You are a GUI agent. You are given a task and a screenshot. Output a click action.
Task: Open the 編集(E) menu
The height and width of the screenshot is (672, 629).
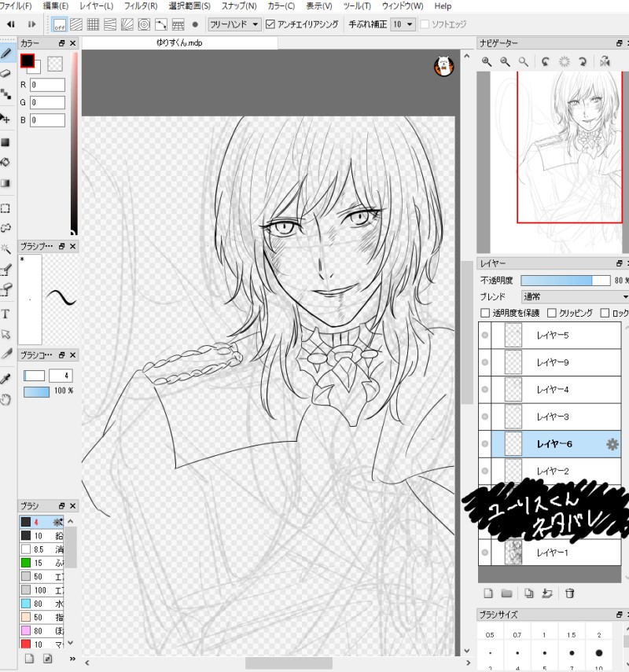coord(56,6)
